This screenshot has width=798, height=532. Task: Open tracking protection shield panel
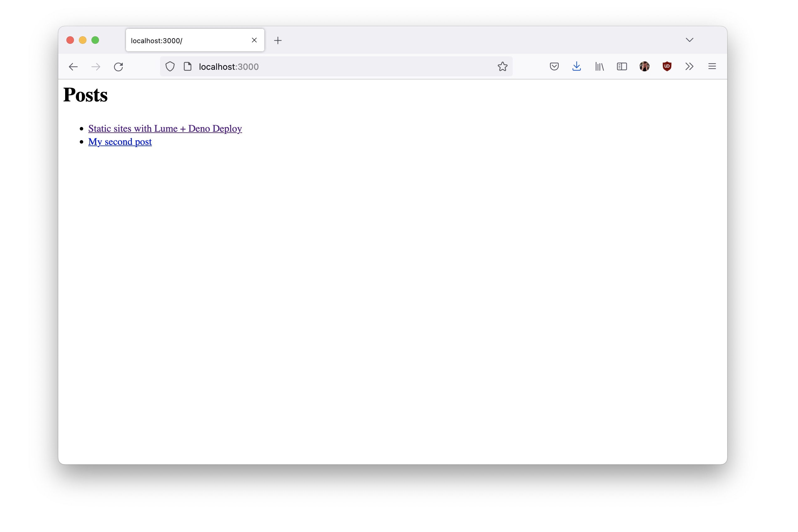click(170, 66)
